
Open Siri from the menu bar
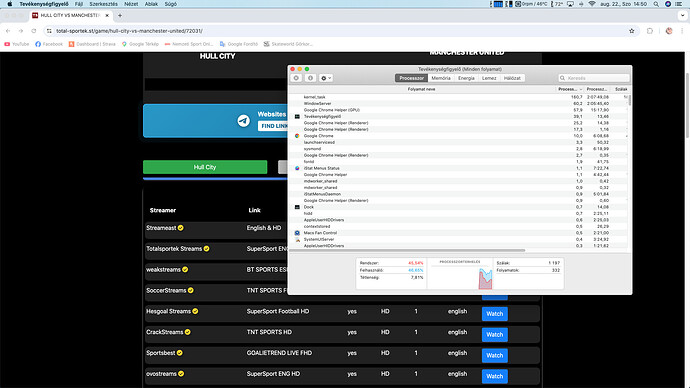pos(668,4)
